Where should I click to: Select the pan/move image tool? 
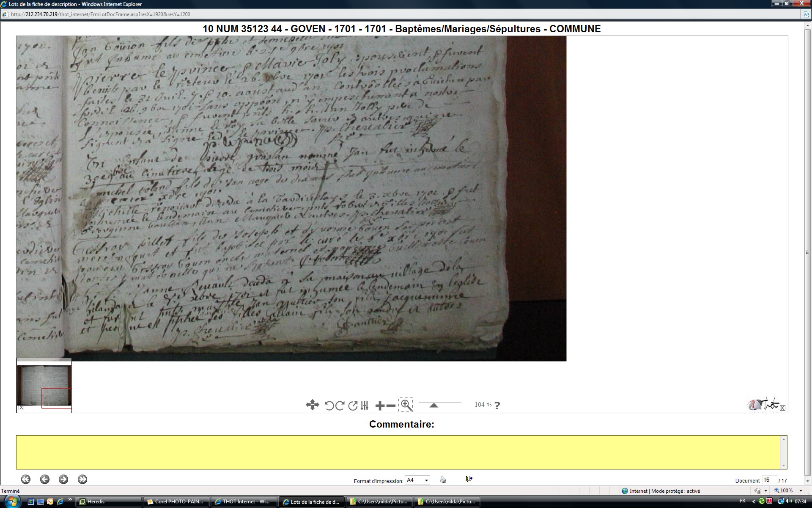click(312, 405)
